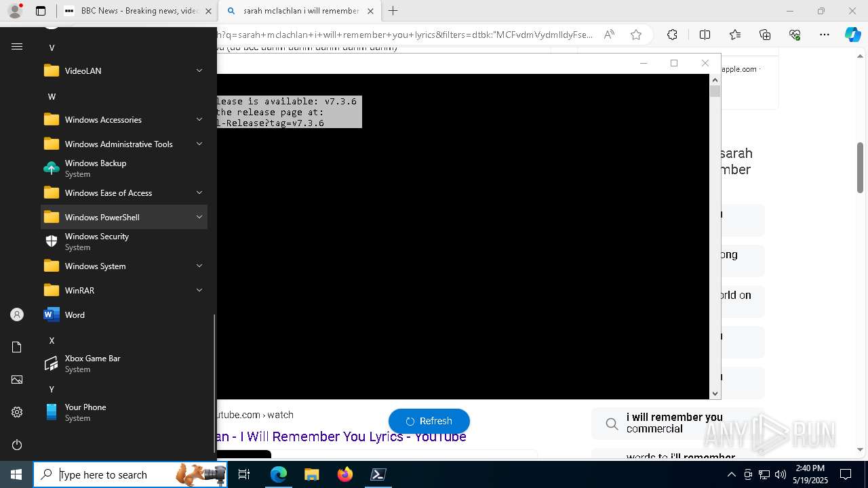Open a new Edge tab
The image size is (868, 488).
pos(393,11)
